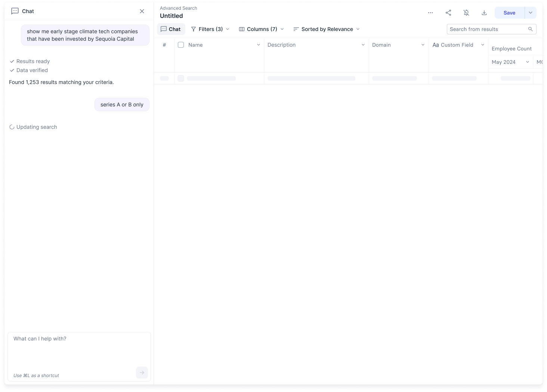Change the Sorted by Relevance order

(x=327, y=29)
